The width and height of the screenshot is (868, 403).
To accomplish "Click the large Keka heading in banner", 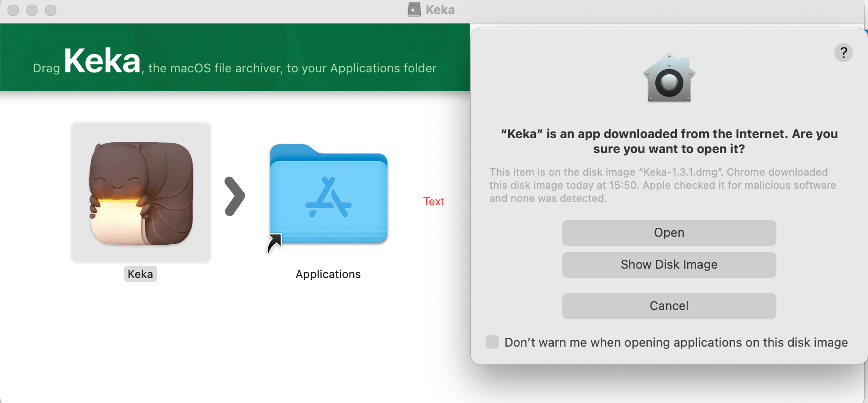I will point(102,61).
